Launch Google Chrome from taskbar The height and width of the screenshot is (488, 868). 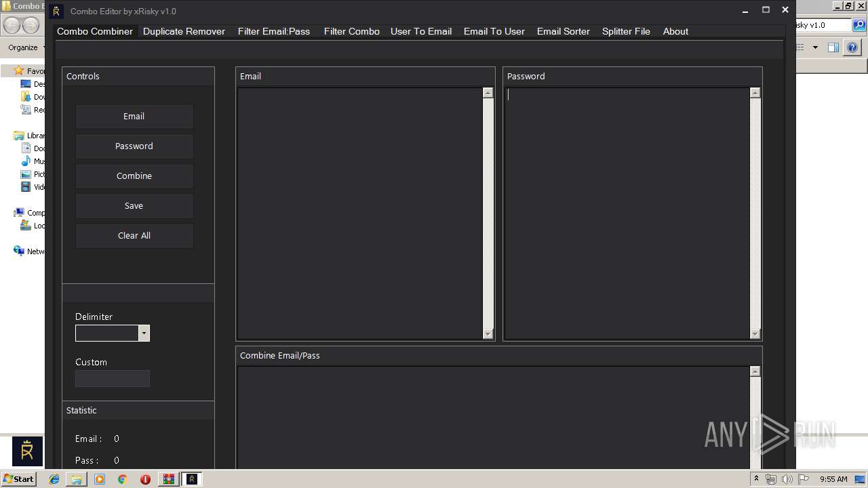(x=123, y=479)
